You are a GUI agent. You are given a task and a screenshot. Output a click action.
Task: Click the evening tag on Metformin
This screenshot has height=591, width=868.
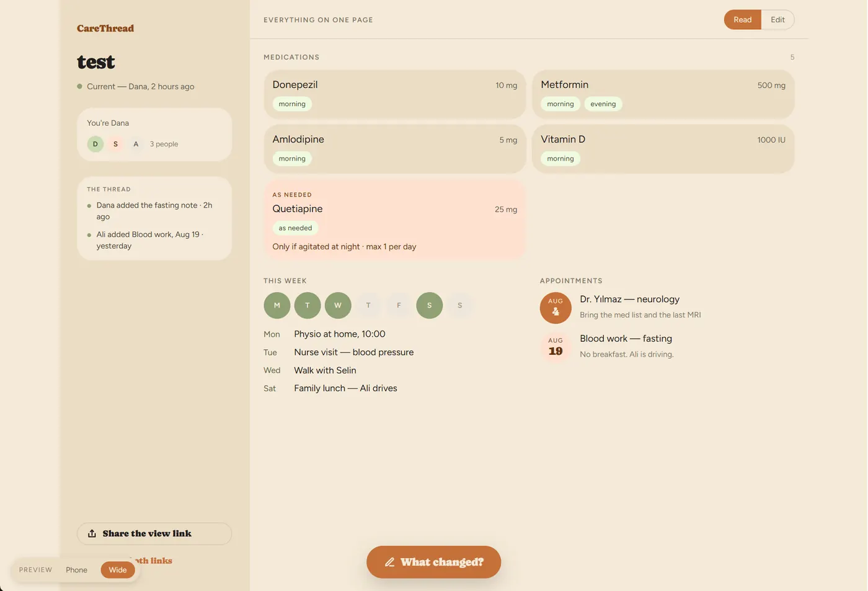point(603,104)
